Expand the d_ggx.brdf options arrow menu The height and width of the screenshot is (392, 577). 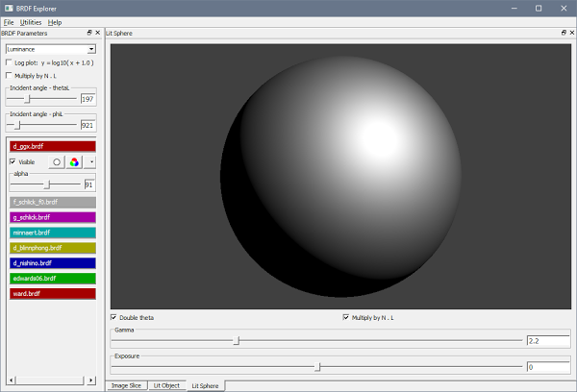[x=91, y=162]
